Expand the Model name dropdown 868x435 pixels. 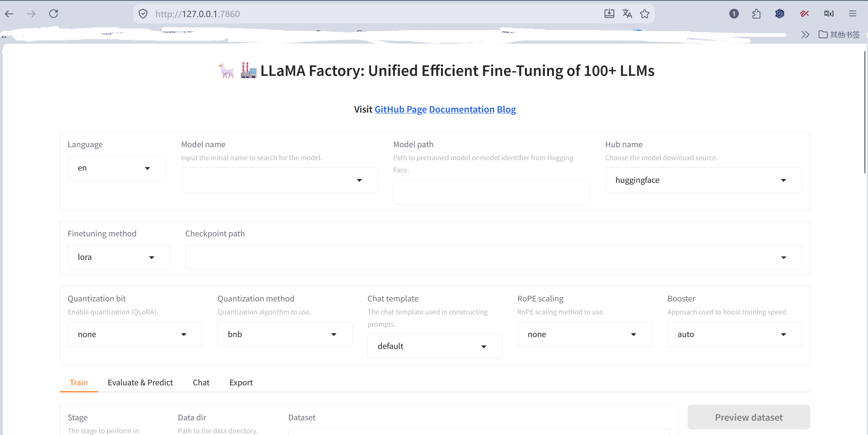click(x=279, y=180)
